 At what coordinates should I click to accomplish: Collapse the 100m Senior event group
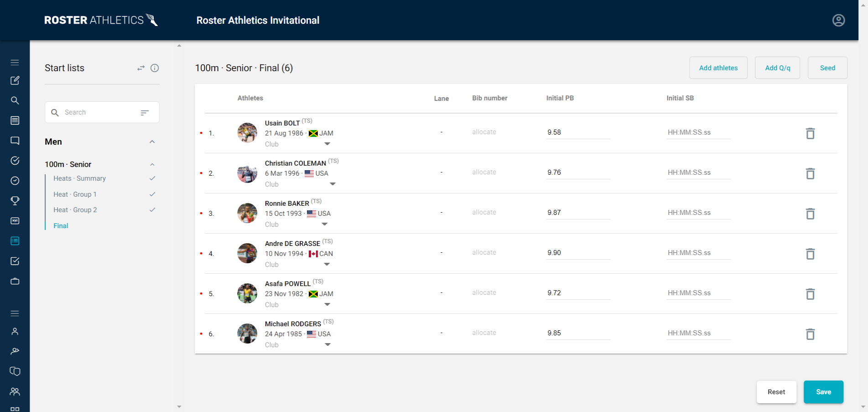point(152,164)
